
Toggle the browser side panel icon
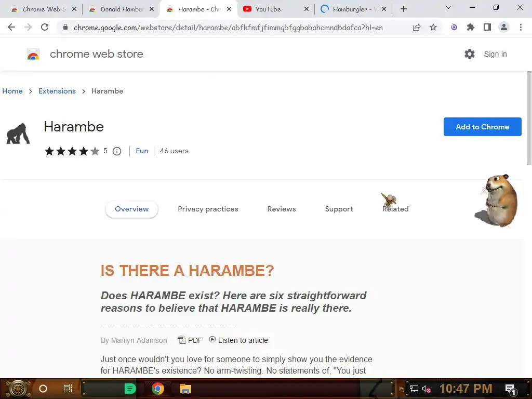point(487,27)
